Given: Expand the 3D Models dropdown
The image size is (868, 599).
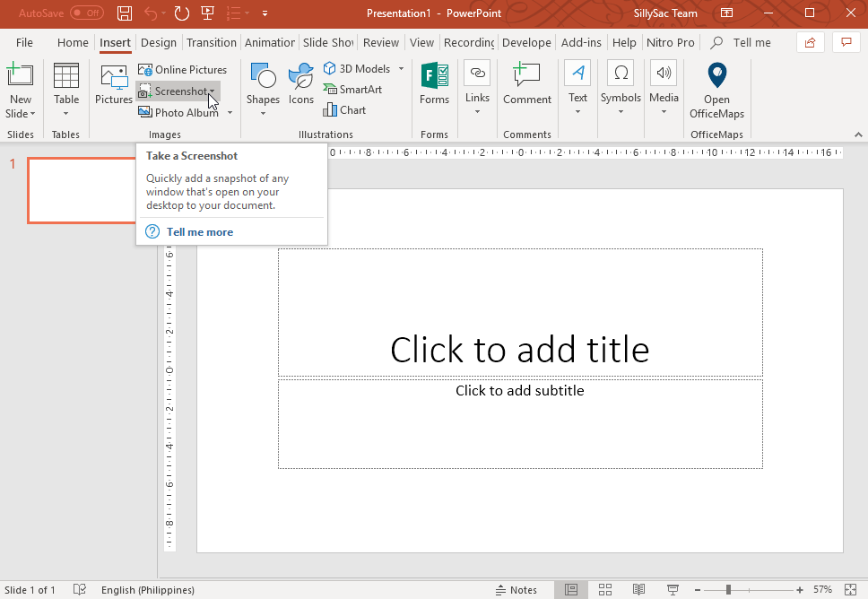Looking at the screenshot, I should 401,68.
